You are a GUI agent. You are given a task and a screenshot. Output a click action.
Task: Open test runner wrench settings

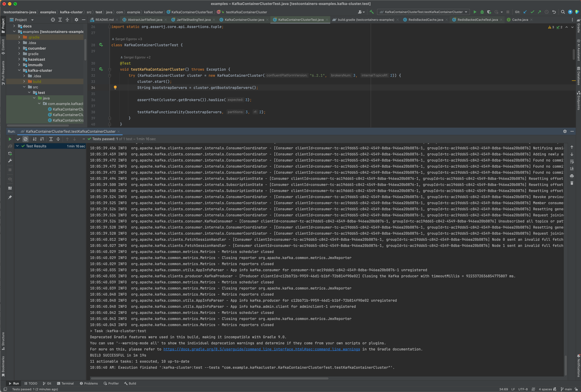coord(10,161)
